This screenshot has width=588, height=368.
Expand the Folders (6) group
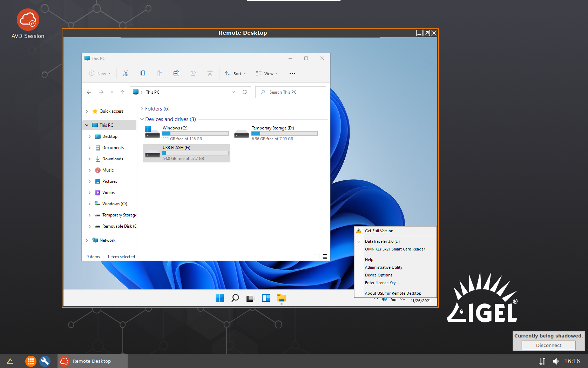click(x=142, y=109)
